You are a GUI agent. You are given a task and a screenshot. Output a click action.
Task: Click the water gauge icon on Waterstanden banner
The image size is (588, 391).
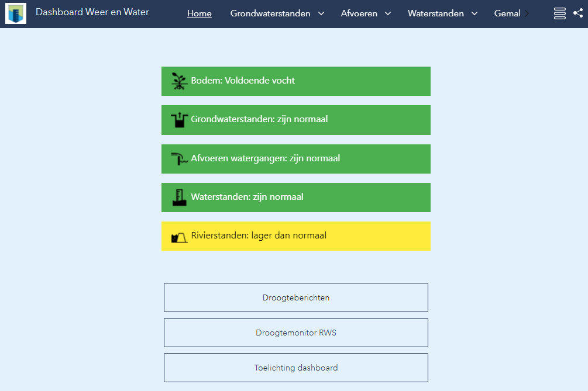[180, 196]
